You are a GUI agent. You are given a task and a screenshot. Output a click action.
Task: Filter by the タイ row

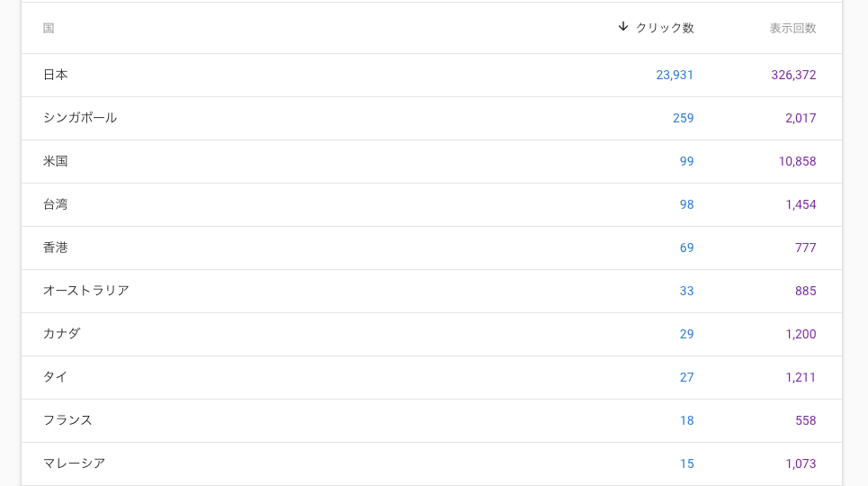click(x=56, y=377)
